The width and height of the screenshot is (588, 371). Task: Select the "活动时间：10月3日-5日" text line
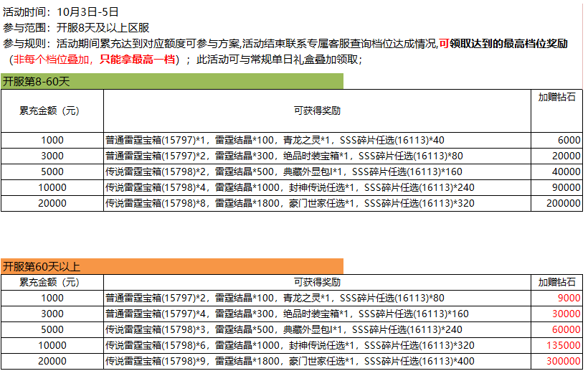pos(61,12)
